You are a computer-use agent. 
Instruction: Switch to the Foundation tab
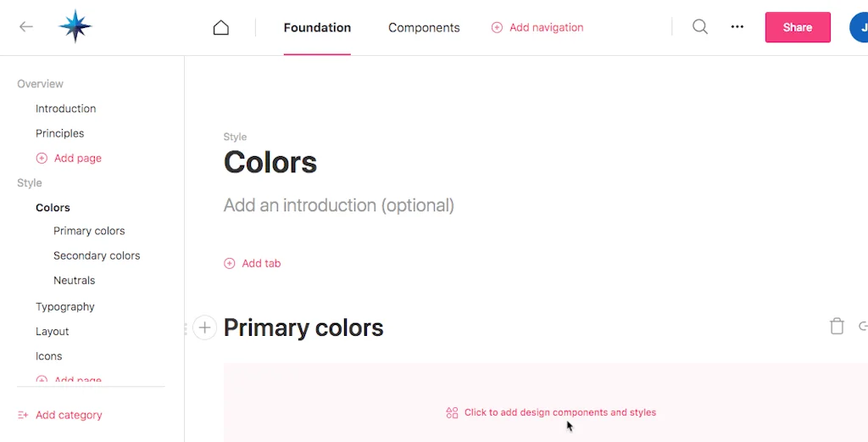coord(317,28)
